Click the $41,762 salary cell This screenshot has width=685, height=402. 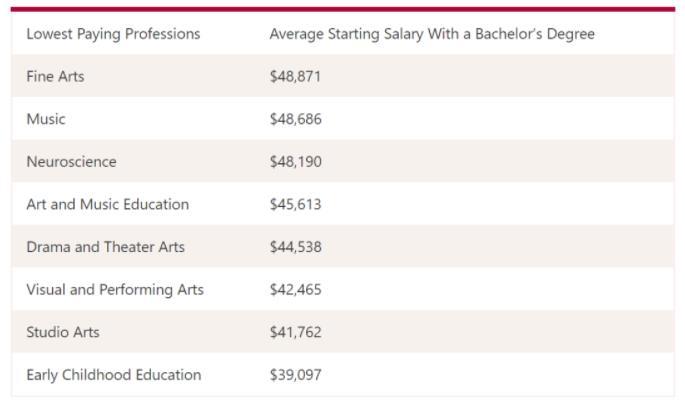296,332
